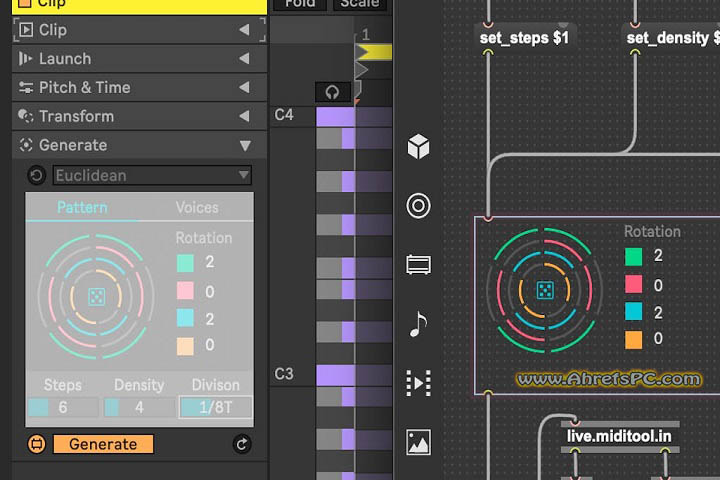The width and height of the screenshot is (720, 480).
Task: Click the Launch panel icon
Action: (25, 59)
